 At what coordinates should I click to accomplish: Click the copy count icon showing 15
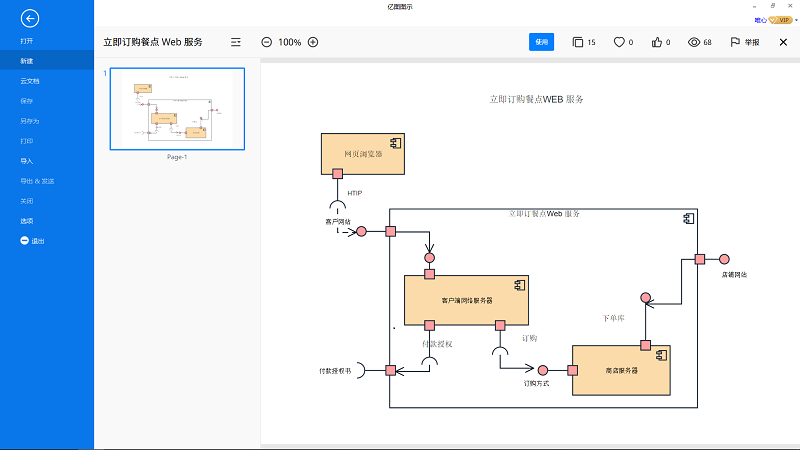578,42
